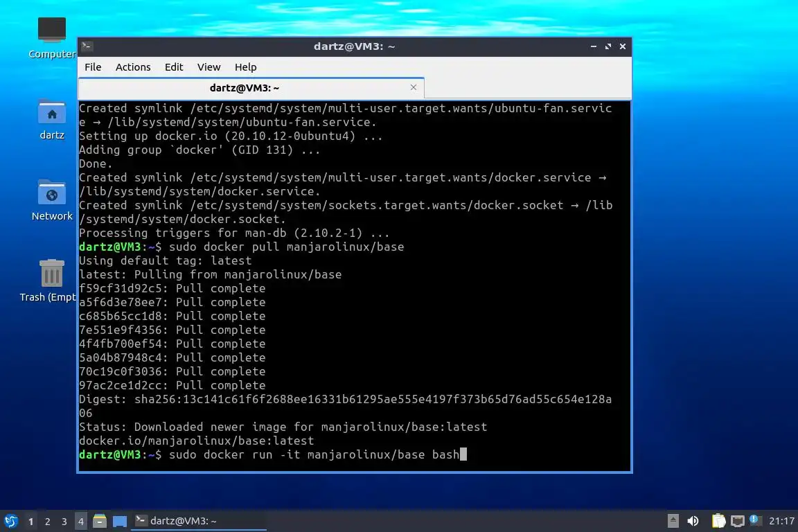Open the File menu

click(93, 67)
